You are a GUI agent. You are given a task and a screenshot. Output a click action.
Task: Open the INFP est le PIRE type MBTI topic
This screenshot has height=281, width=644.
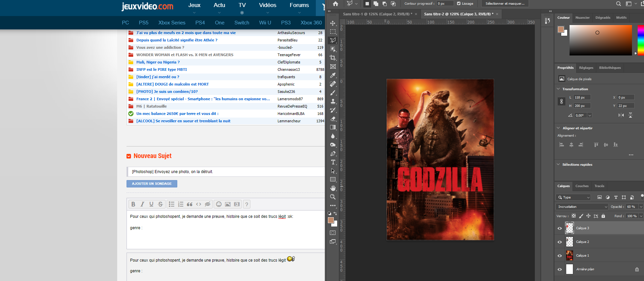[162, 69]
